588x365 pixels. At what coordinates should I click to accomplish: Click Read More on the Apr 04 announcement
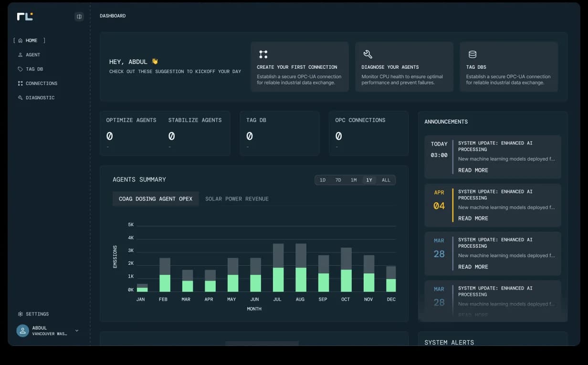pyautogui.click(x=473, y=219)
